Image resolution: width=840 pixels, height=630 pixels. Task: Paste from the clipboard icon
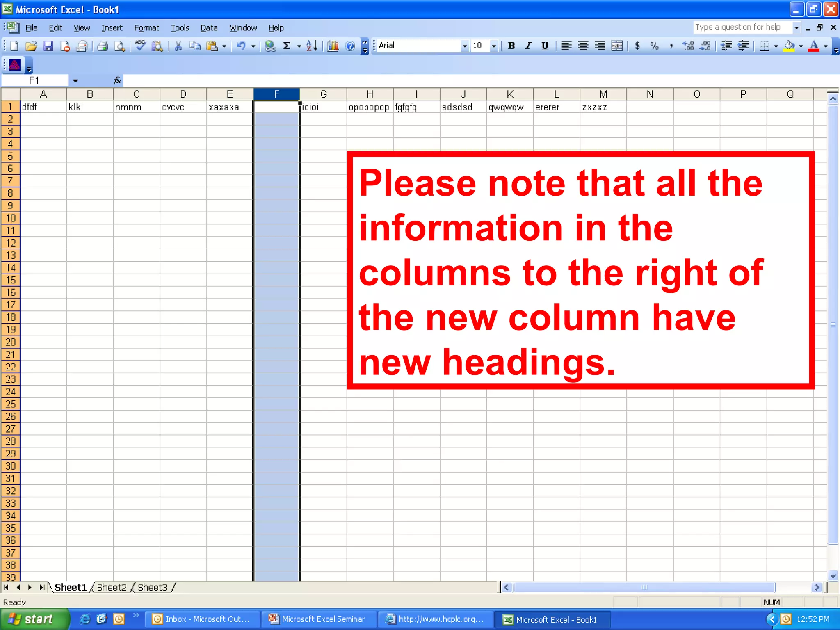click(212, 46)
